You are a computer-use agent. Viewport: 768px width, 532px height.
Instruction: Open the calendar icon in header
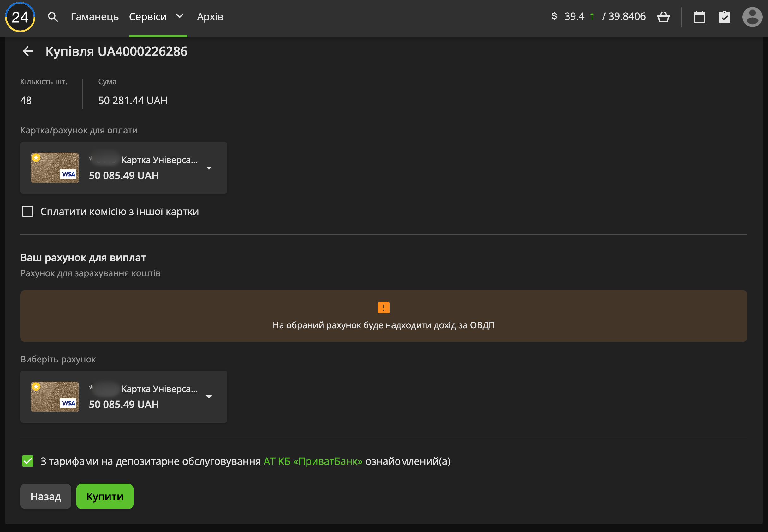pyautogui.click(x=699, y=17)
